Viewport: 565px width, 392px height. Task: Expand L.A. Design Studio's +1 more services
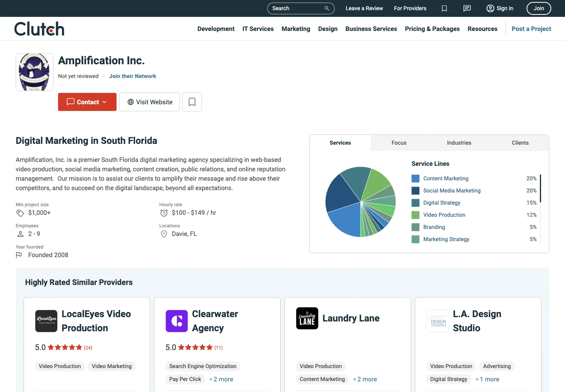point(487,379)
